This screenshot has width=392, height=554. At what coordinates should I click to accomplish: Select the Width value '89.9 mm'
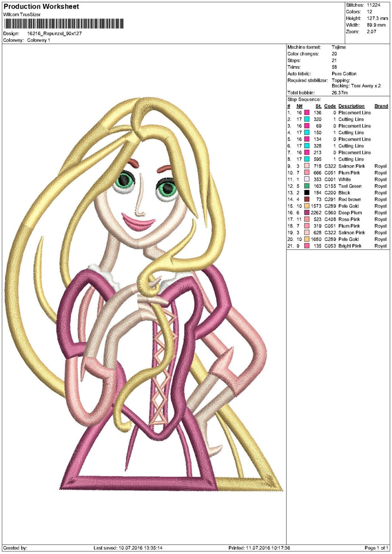point(376,25)
